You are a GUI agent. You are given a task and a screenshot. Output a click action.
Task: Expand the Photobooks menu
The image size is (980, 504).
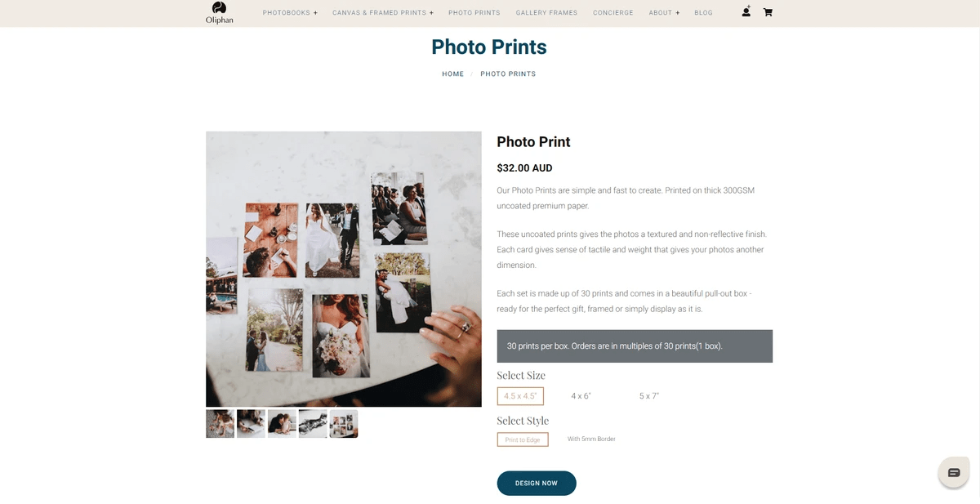[x=290, y=13]
